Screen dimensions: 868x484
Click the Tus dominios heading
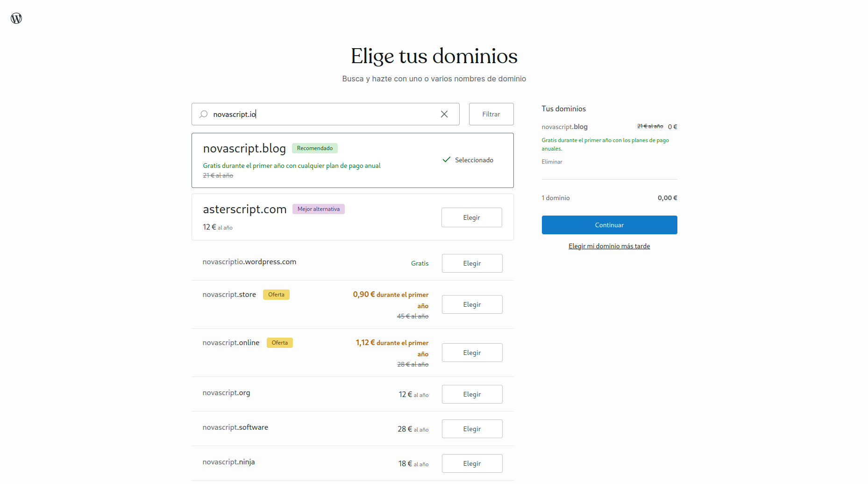(563, 108)
